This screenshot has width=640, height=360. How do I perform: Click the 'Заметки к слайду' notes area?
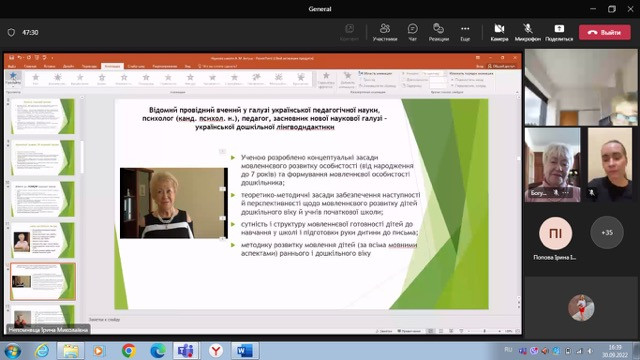click(104, 320)
